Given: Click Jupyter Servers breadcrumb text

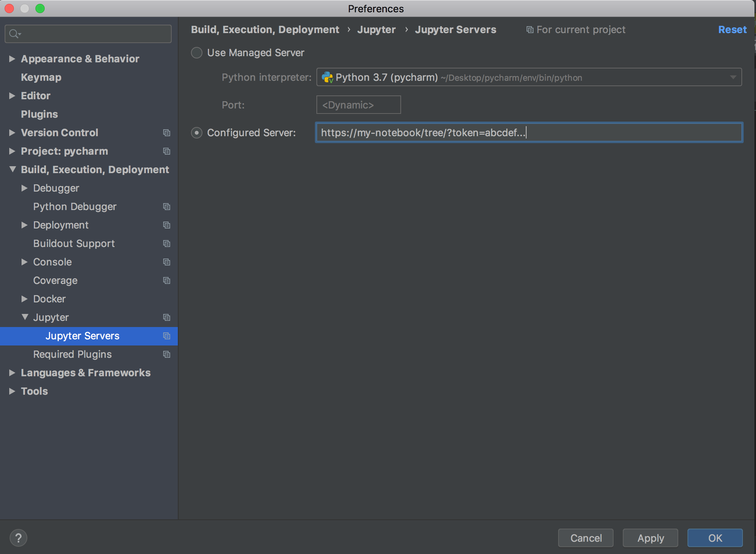Looking at the screenshot, I should point(455,30).
